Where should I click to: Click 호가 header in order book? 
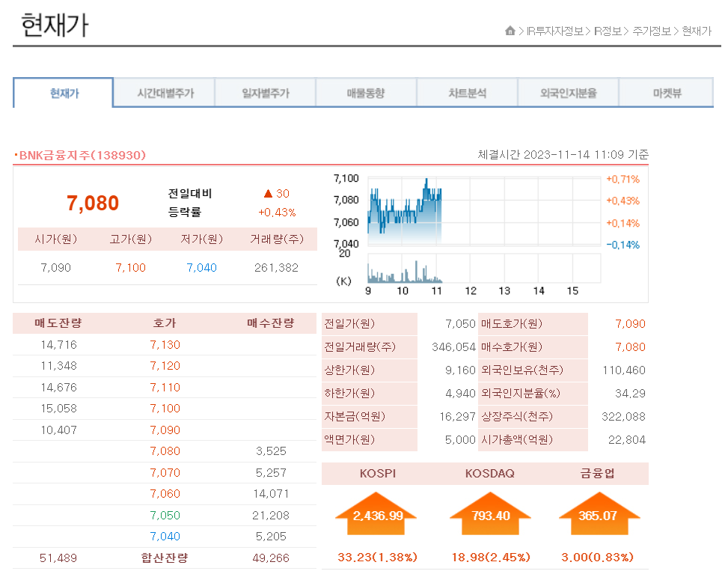[x=165, y=323]
